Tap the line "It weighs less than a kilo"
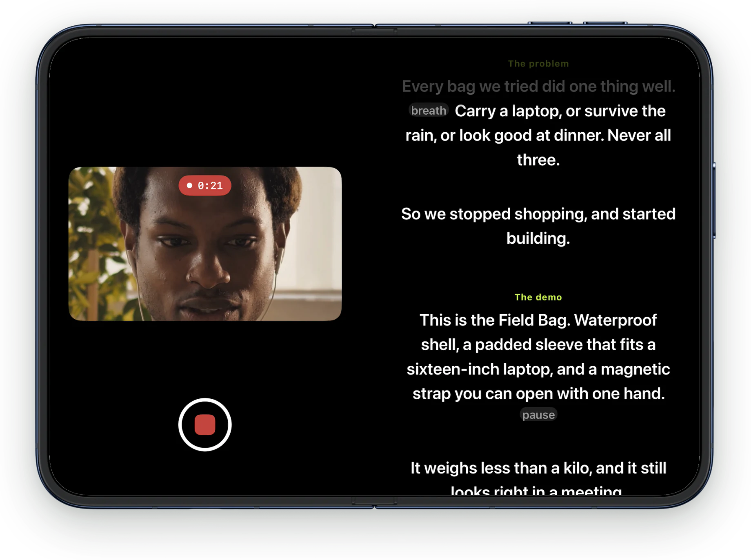The image size is (751, 560). [538, 479]
